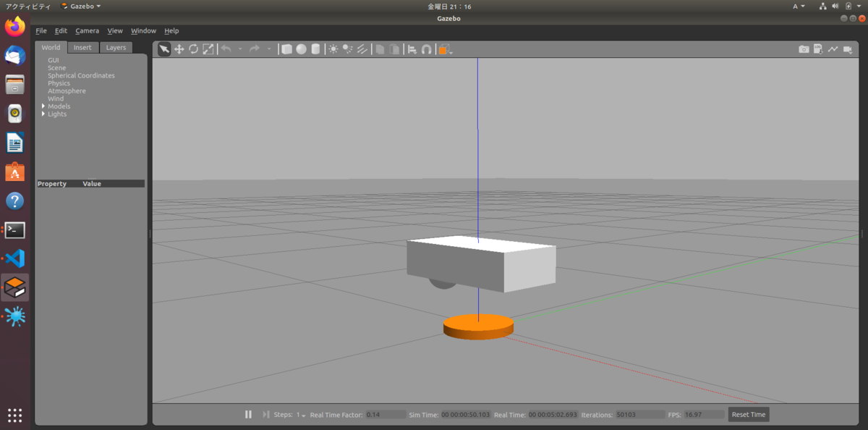Open the File menu
The height and width of the screenshot is (430, 868).
41,31
